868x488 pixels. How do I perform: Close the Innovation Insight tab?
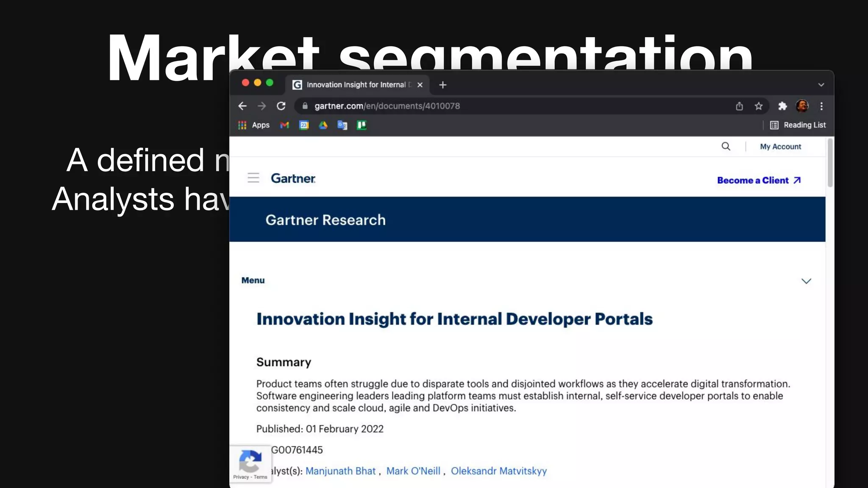pos(420,85)
